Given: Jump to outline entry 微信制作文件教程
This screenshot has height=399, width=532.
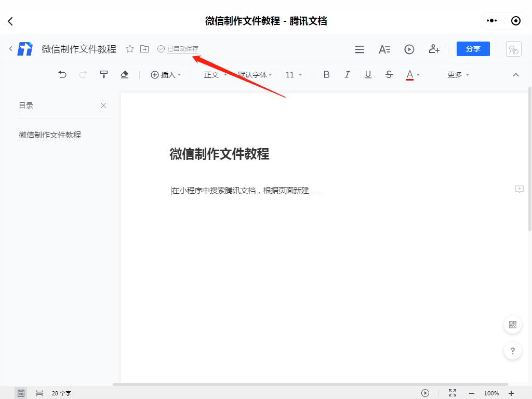Looking at the screenshot, I should point(50,135).
